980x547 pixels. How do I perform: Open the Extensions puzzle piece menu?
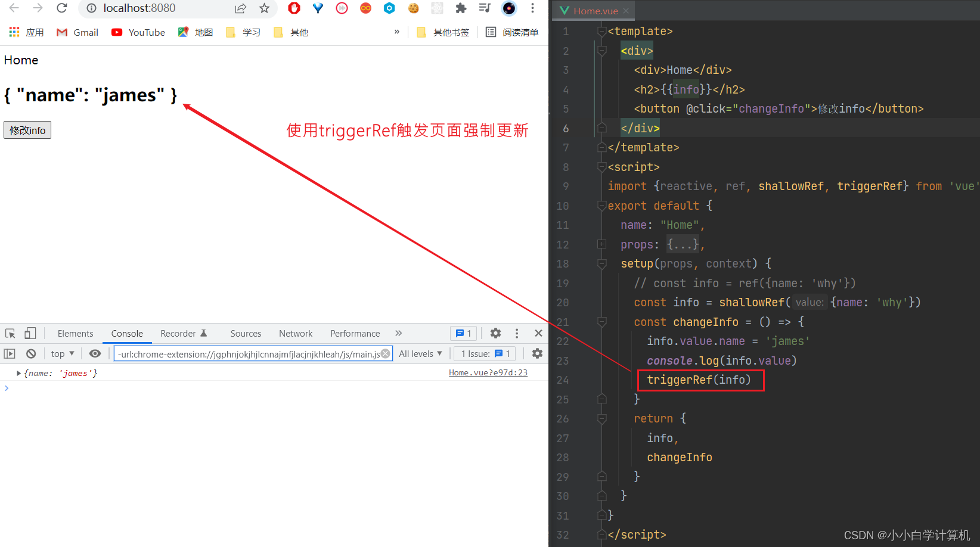[x=461, y=8]
